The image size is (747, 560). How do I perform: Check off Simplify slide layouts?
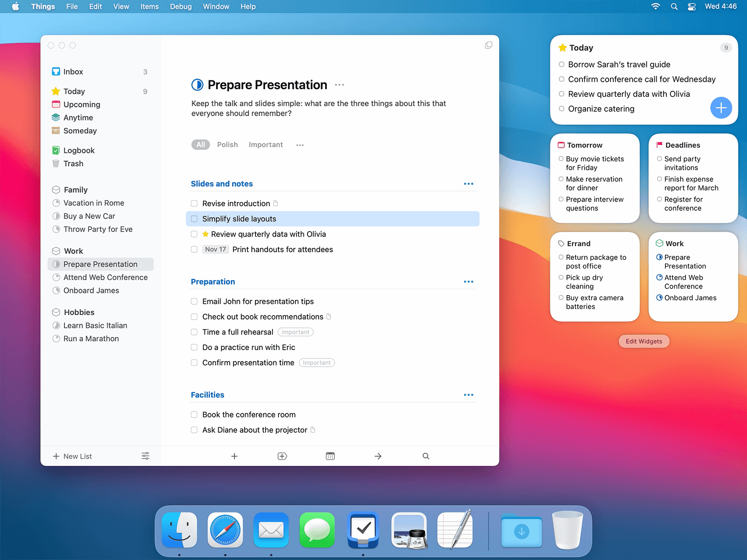click(x=194, y=219)
